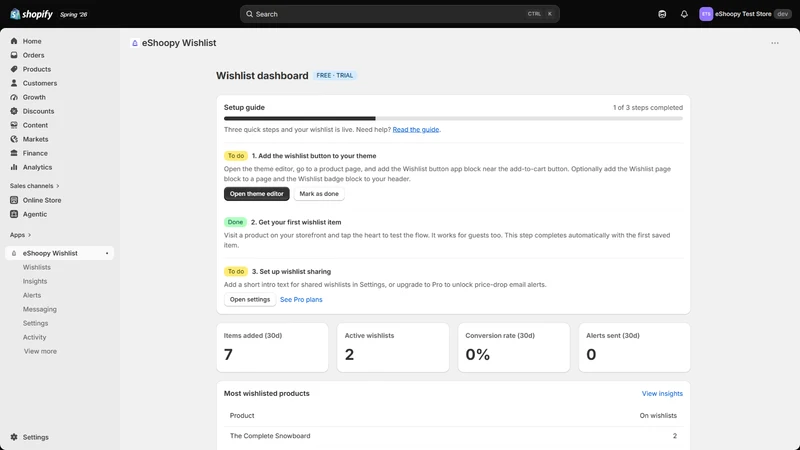Focus the Search field
The height and width of the screenshot is (450, 800).
399,14
